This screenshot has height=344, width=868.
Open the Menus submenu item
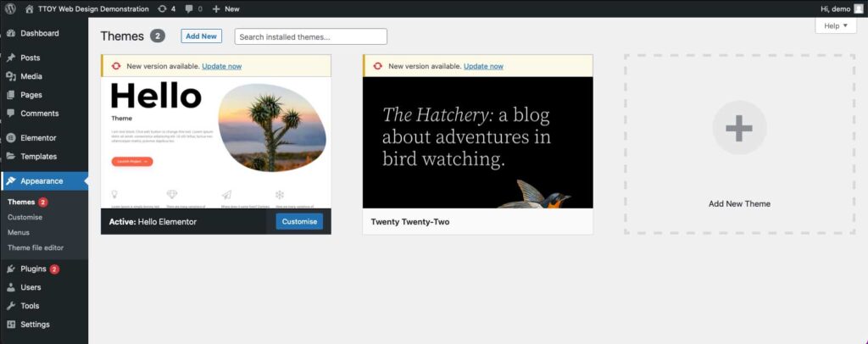pyautogui.click(x=19, y=232)
